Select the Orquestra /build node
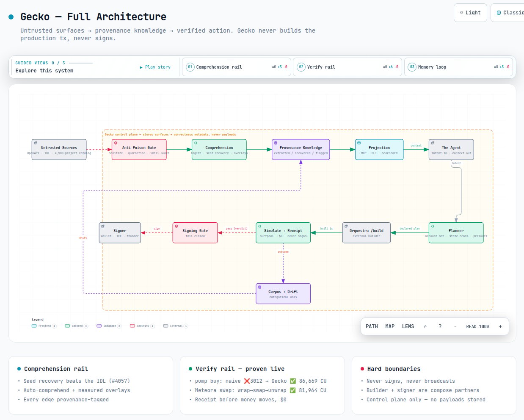524x420 pixels. coord(367,233)
